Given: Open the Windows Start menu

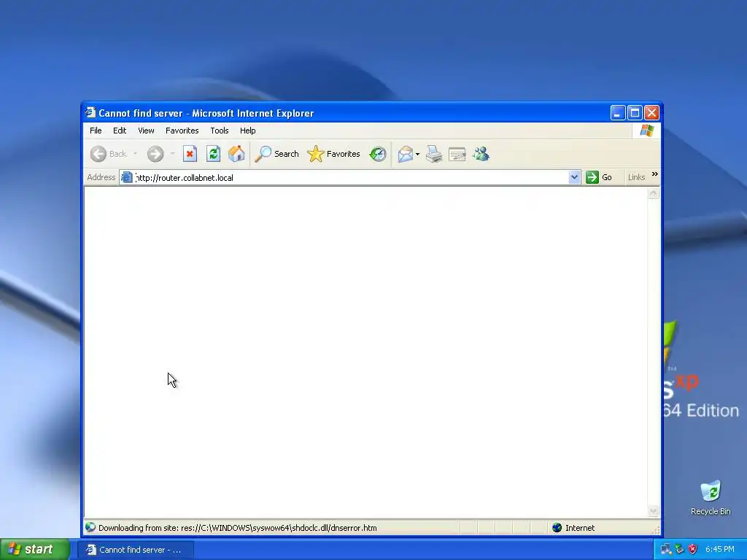Looking at the screenshot, I should tap(35, 549).
